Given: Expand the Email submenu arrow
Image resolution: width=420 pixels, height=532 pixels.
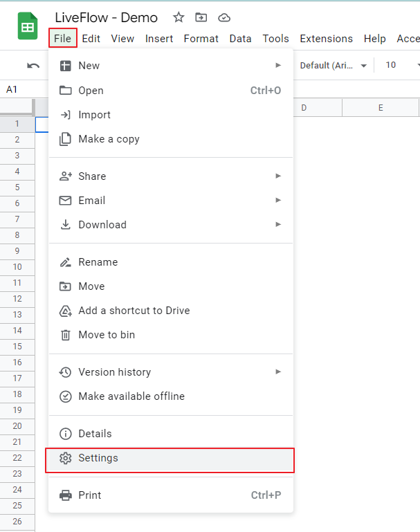Looking at the screenshot, I should 278,200.
